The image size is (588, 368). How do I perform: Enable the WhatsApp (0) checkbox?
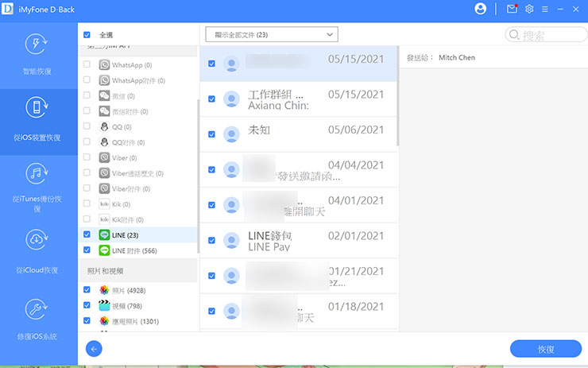(x=87, y=64)
